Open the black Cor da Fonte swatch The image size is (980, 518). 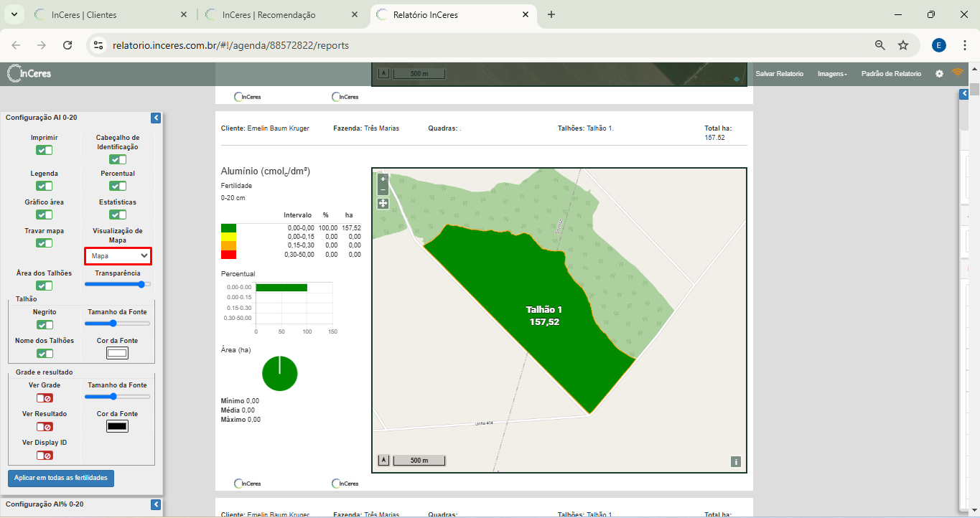point(117,426)
